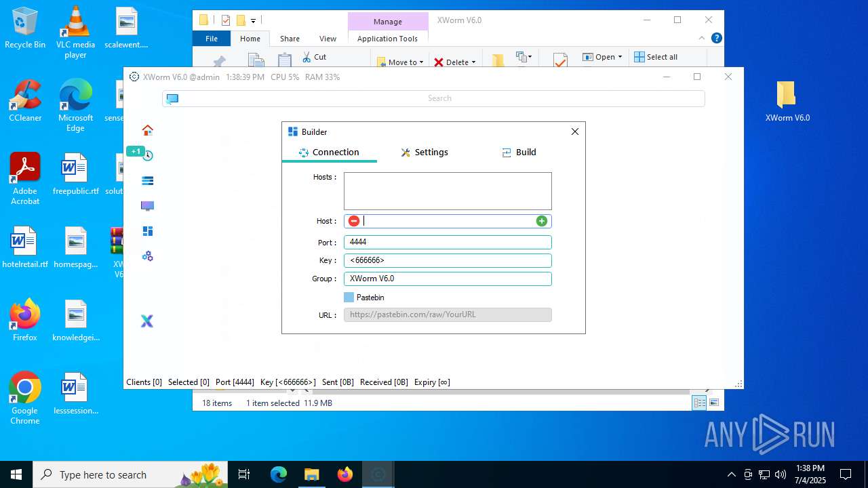
Task: Add host with green plus icon
Action: click(x=541, y=221)
